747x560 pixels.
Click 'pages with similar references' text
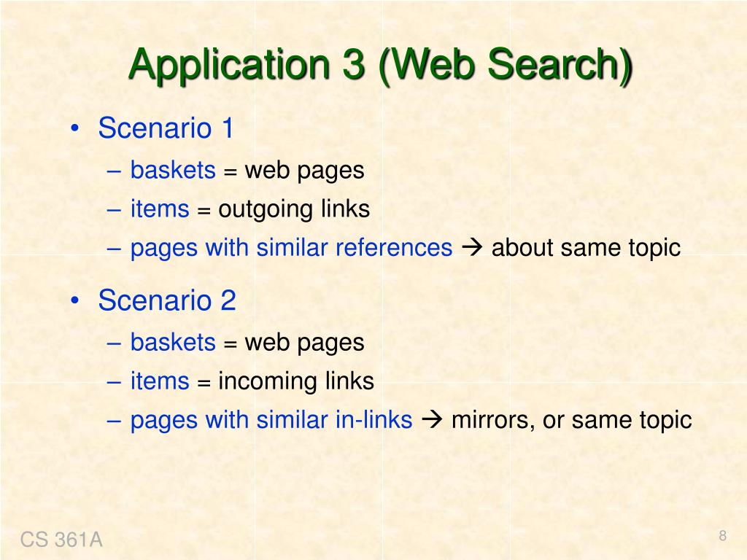click(291, 249)
